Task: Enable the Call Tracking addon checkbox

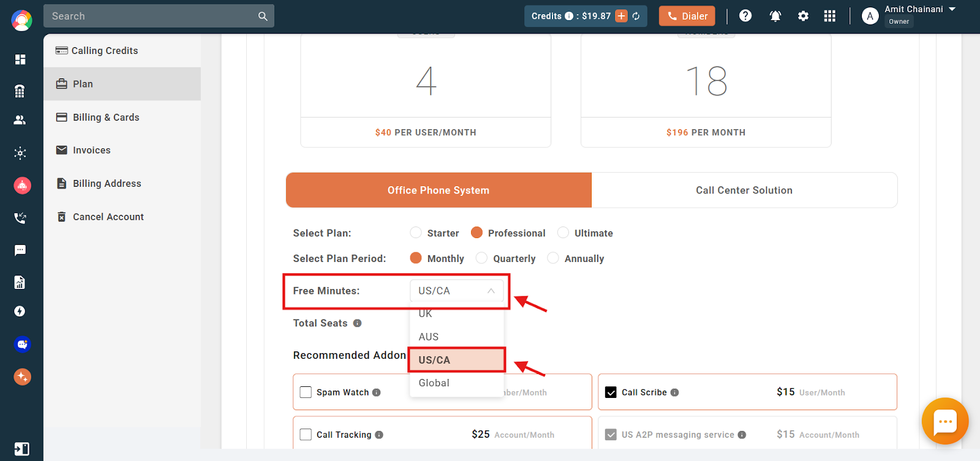Action: (x=306, y=434)
